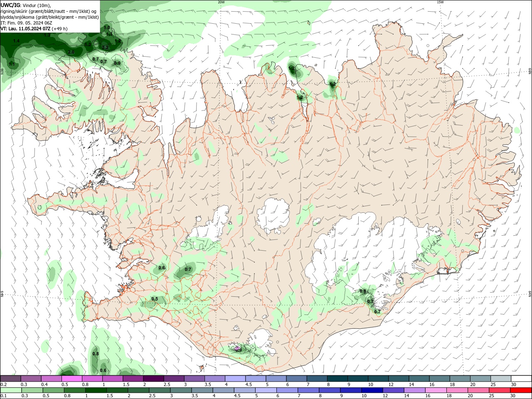The height and width of the screenshot is (399, 532).
Task: Click the 'IT: Fim. 09. 05. 2024 06Z' line
Action: click(x=26, y=23)
